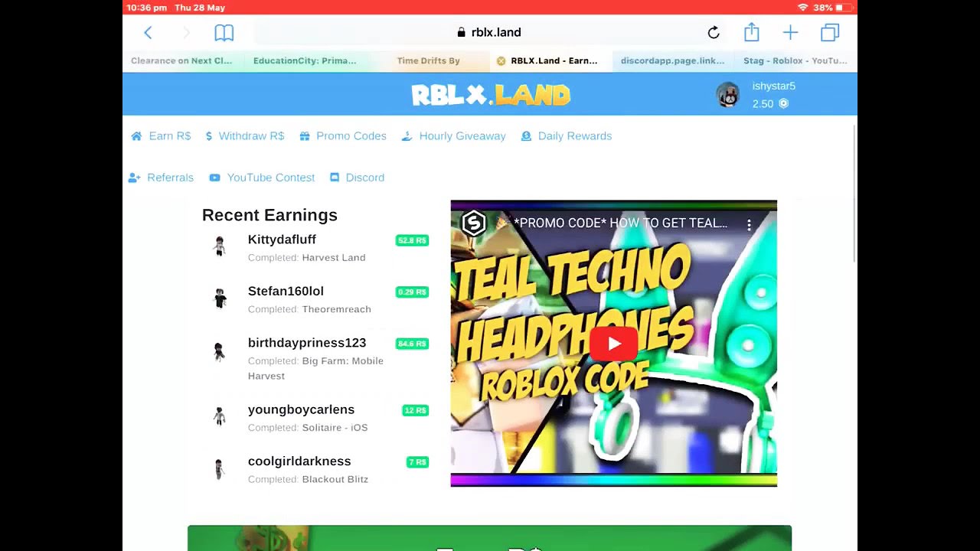Select the RBLX.Land tab
The image size is (980, 551).
pos(551,60)
